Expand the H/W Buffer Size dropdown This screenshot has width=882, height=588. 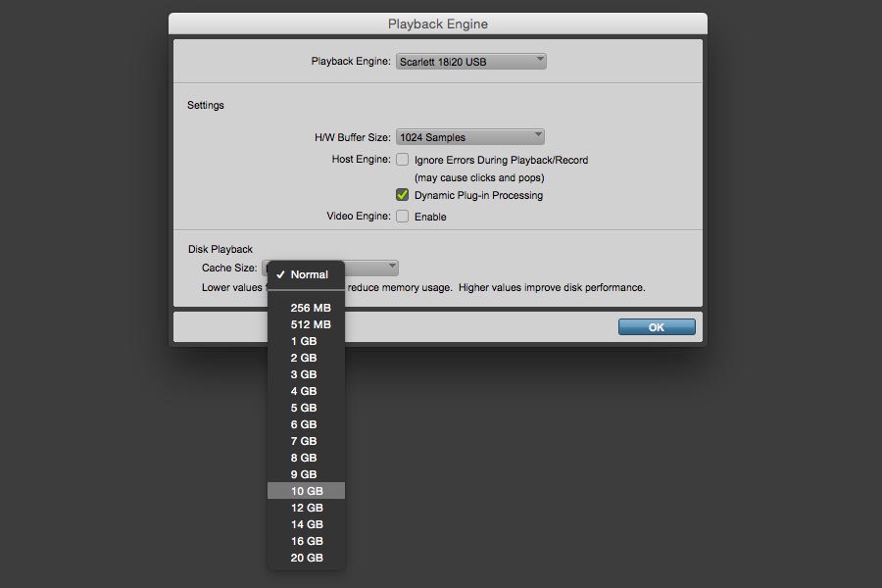click(x=469, y=137)
